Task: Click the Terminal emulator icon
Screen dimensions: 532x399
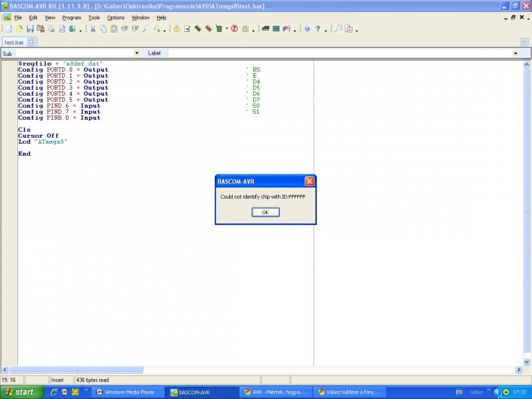Action: click(265, 29)
